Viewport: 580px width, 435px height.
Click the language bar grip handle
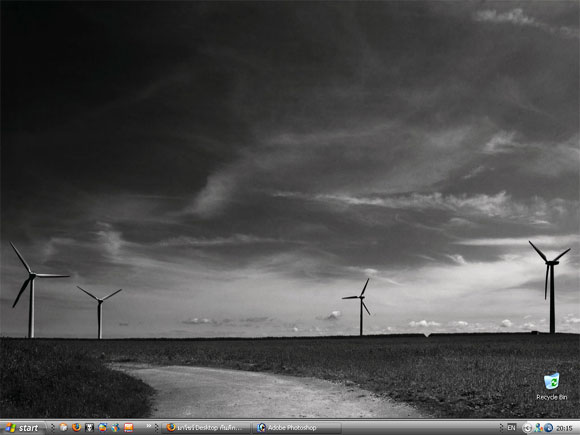coord(501,428)
